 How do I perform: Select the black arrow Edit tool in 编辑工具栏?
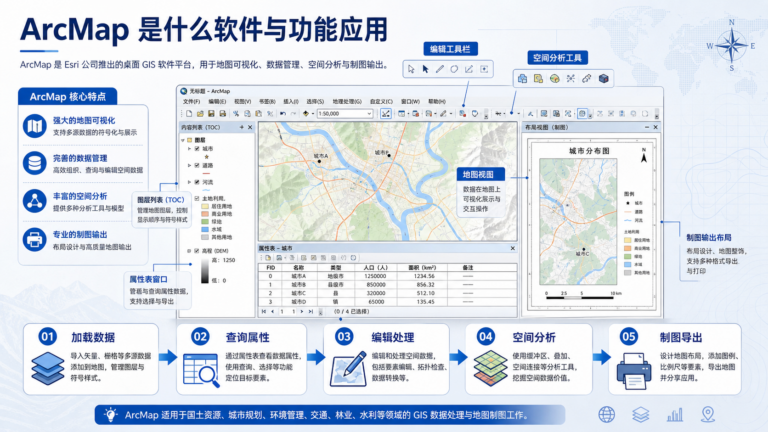tap(425, 69)
